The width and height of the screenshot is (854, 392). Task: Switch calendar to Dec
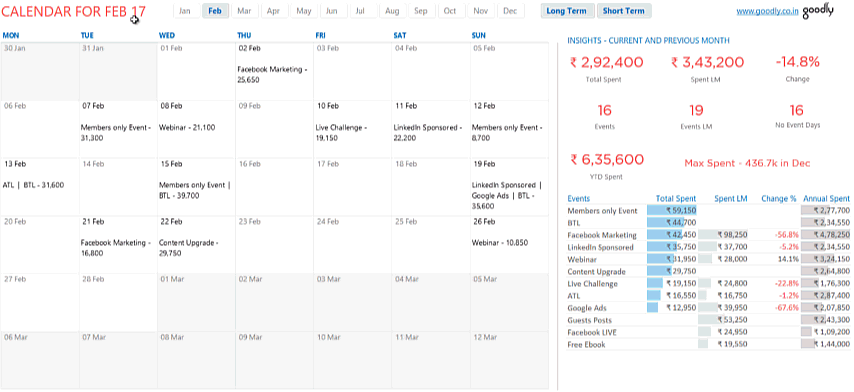[x=510, y=11]
